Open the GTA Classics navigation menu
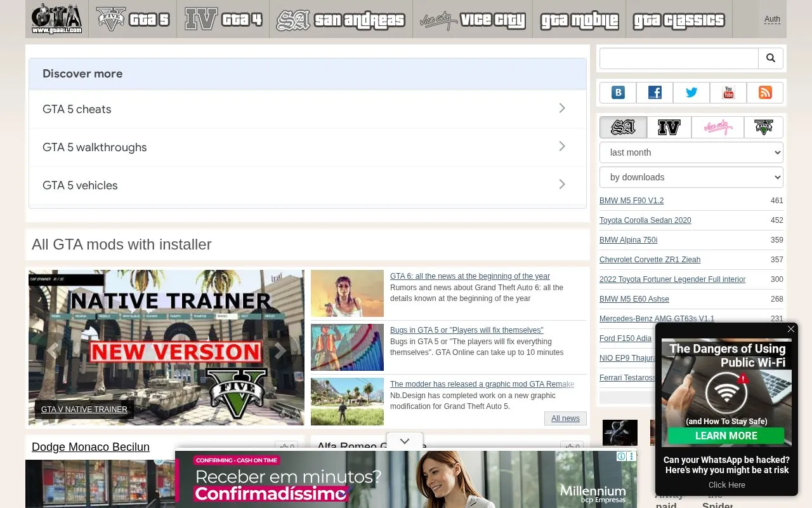Image resolution: width=812 pixels, height=508 pixels. tap(679, 19)
